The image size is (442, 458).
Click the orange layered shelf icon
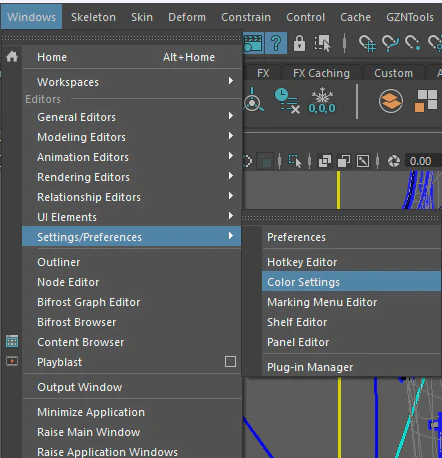pos(391,101)
